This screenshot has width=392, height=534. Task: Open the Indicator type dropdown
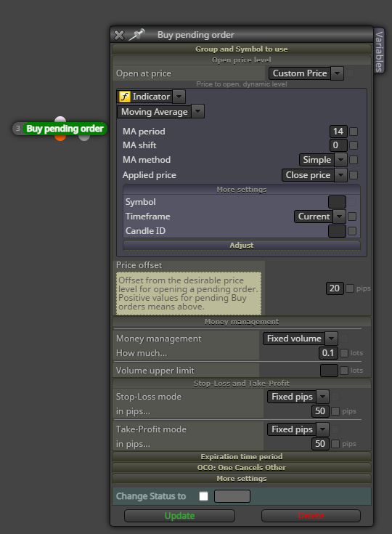[x=152, y=97]
